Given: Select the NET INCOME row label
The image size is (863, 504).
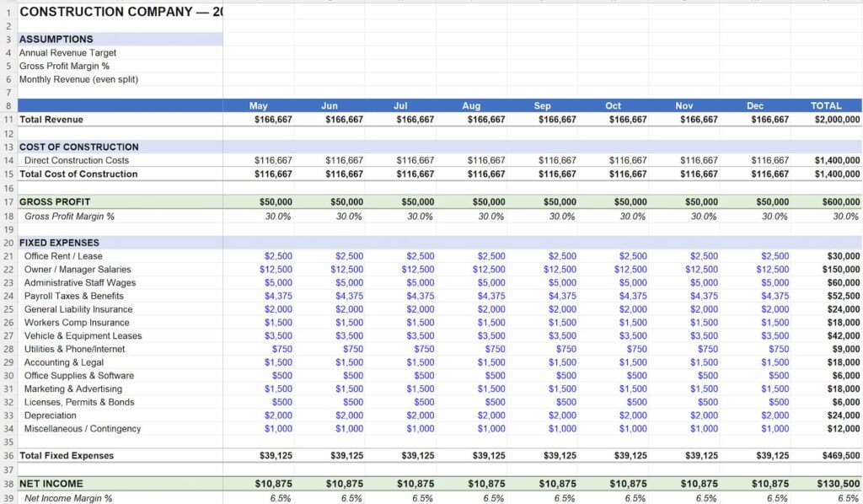Looking at the screenshot, I should 51,485.
